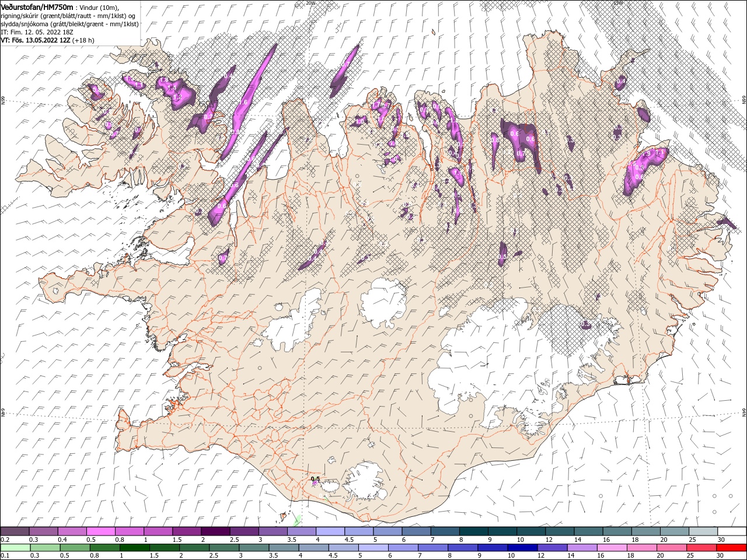Screen dimensions: 747x560
Task: Select the lower-scale blue swatch between 8 and 9
Action: (x=462, y=548)
